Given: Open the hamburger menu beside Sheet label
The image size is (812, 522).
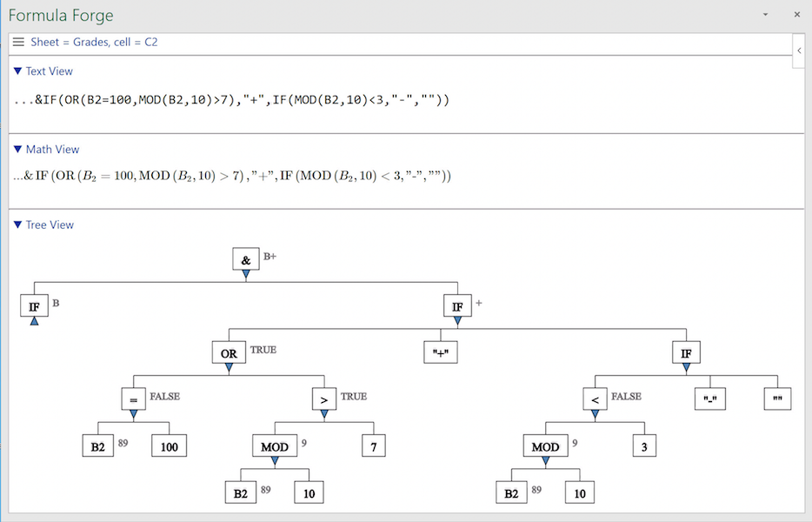Looking at the screenshot, I should [x=18, y=42].
